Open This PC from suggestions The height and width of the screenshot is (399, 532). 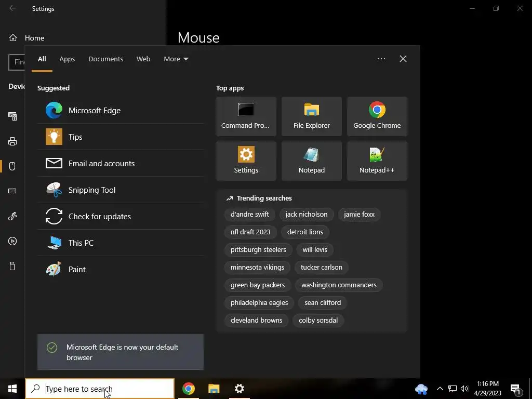(x=121, y=243)
